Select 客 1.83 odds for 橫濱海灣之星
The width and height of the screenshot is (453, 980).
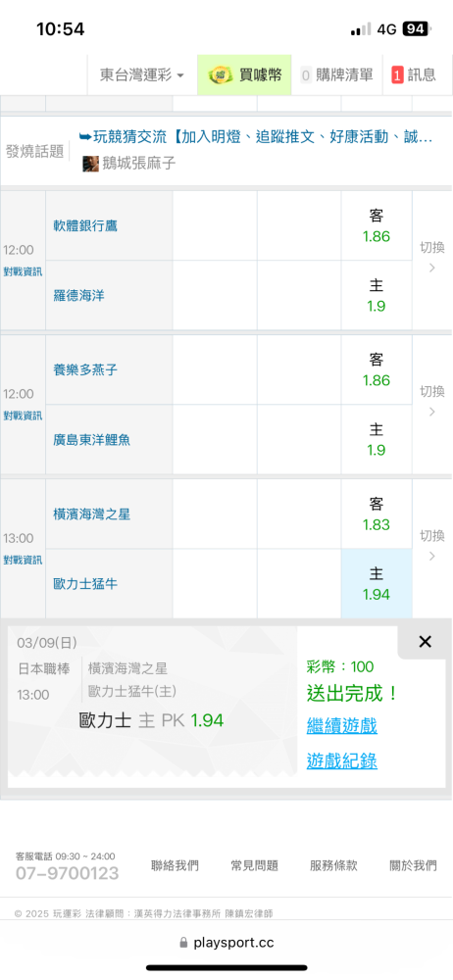point(377,514)
